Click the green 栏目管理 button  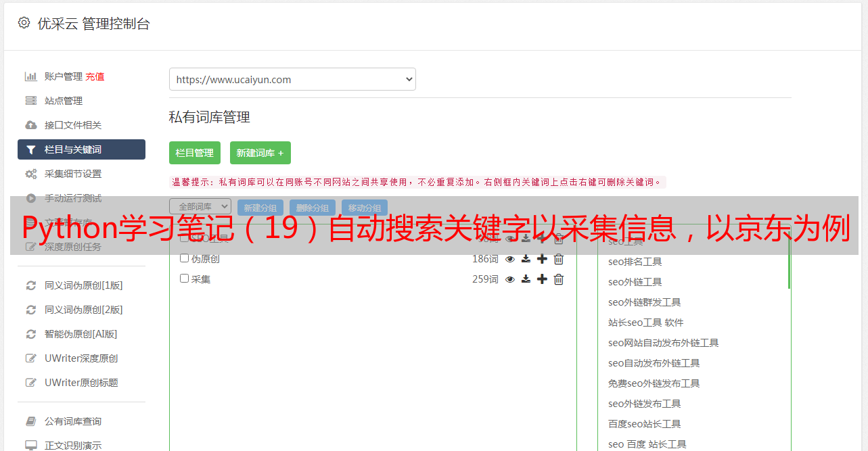point(195,153)
